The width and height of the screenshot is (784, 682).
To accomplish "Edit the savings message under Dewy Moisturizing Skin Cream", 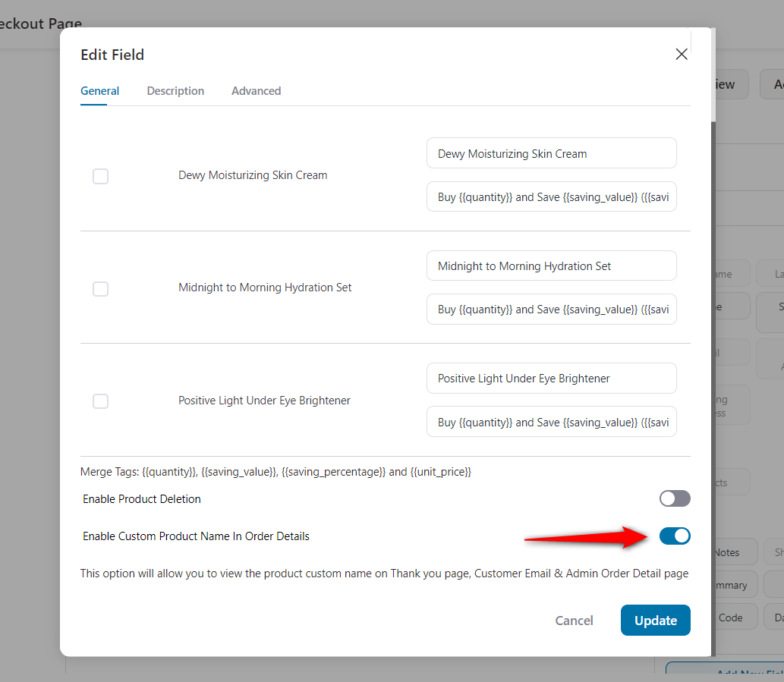I will tap(551, 196).
